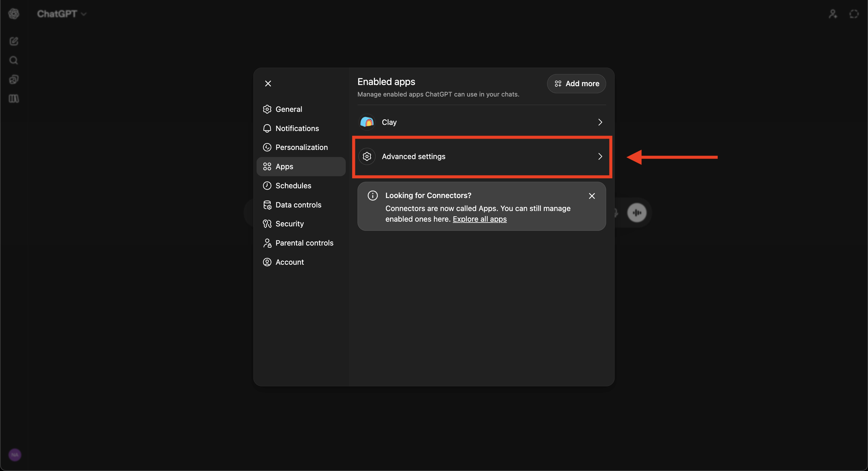Click the Enabled apps heading
The height and width of the screenshot is (471, 868).
386,81
